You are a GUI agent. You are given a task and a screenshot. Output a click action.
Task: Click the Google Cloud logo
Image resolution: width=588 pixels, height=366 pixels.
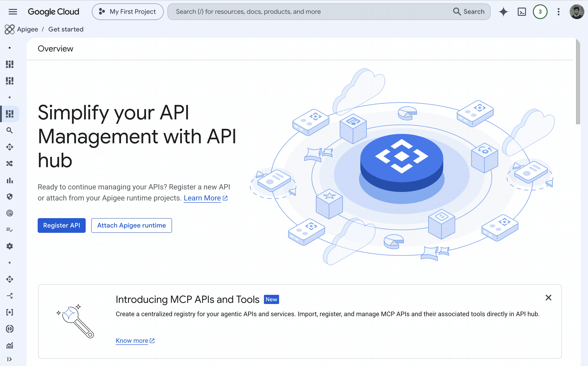(54, 12)
